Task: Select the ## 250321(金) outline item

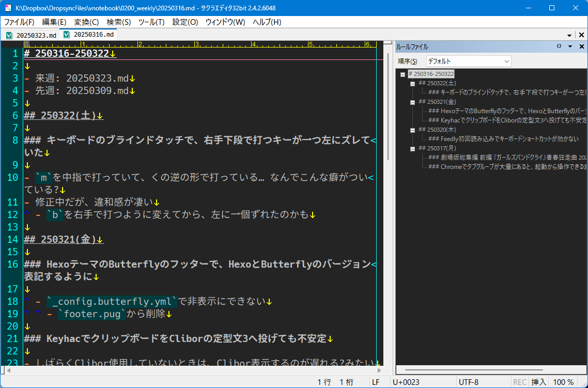Action: [x=437, y=102]
